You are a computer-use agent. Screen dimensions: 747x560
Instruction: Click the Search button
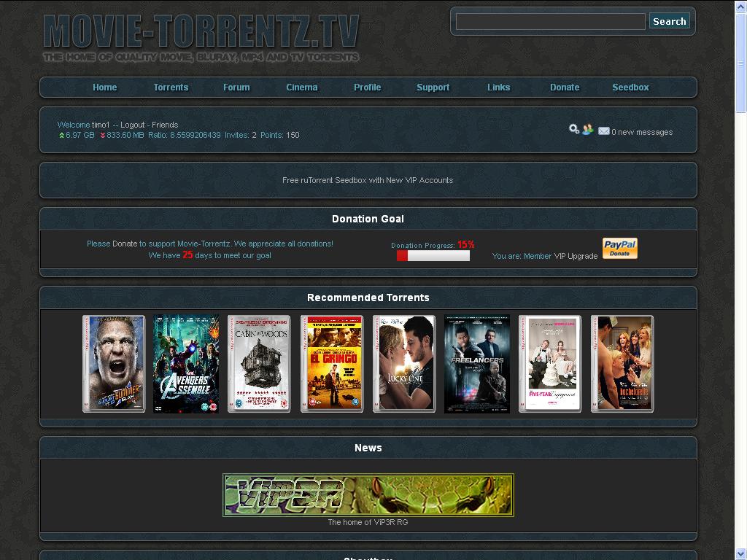point(670,21)
